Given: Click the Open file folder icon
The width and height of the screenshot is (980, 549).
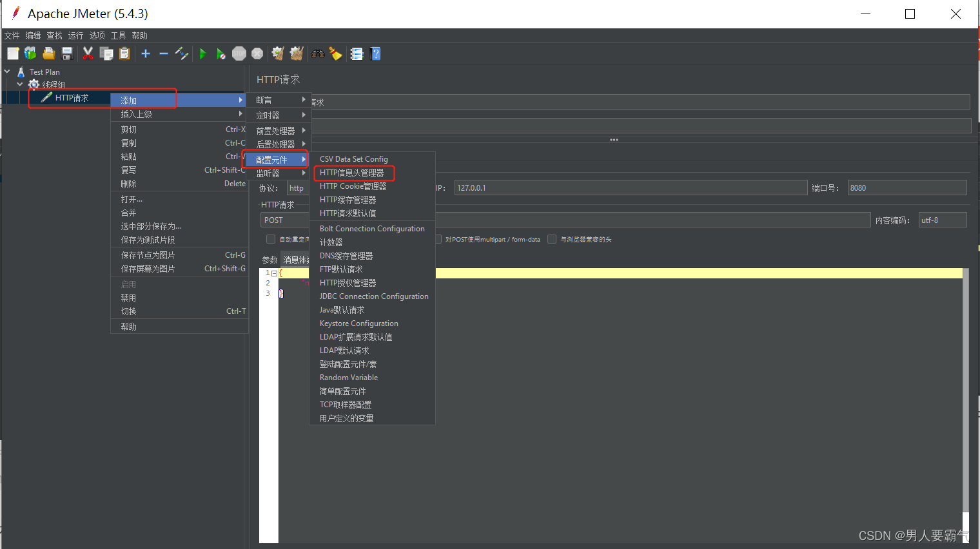Looking at the screenshot, I should point(48,53).
